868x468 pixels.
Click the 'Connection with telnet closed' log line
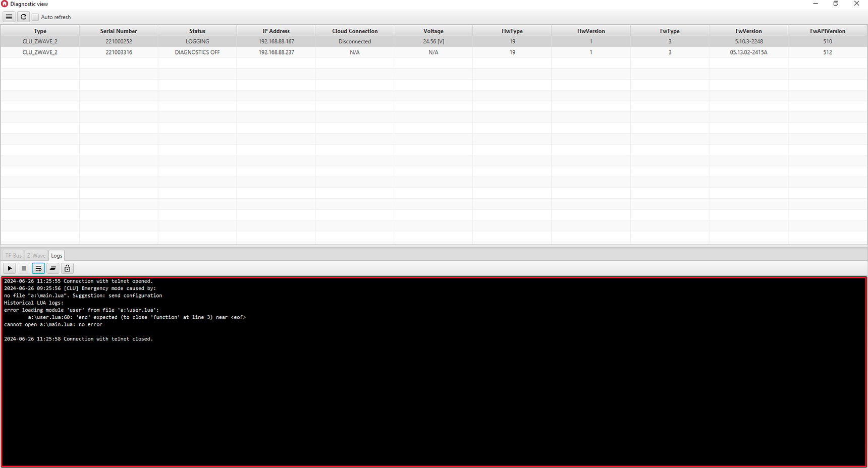pos(78,339)
